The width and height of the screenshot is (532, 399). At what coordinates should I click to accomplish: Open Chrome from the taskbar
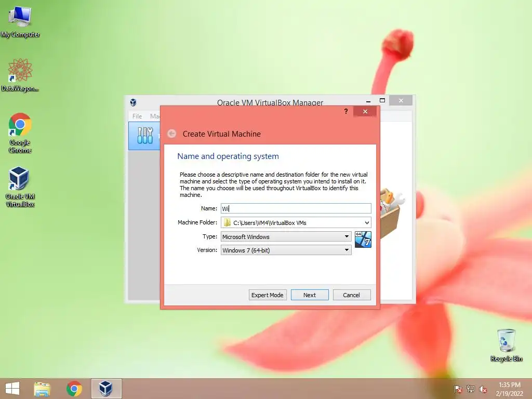(x=74, y=389)
